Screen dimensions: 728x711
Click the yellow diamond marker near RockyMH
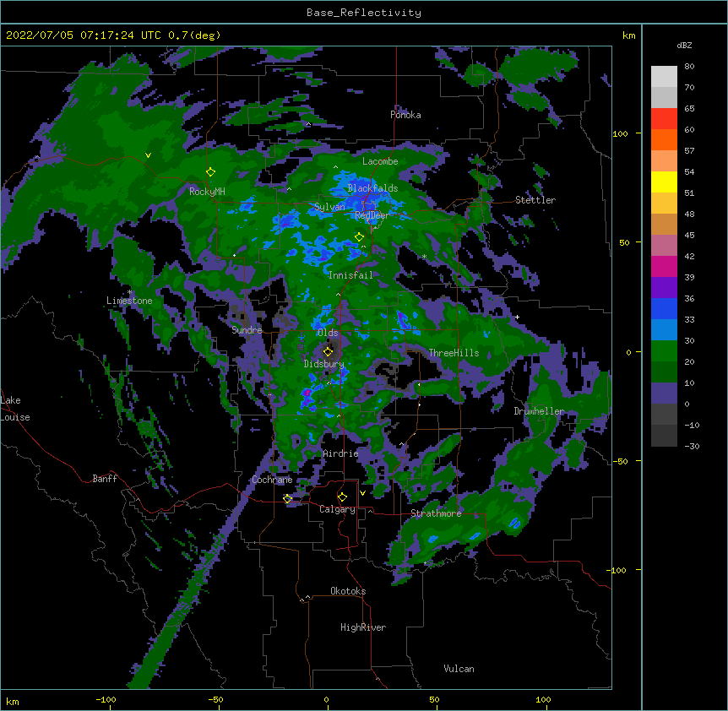point(210,172)
